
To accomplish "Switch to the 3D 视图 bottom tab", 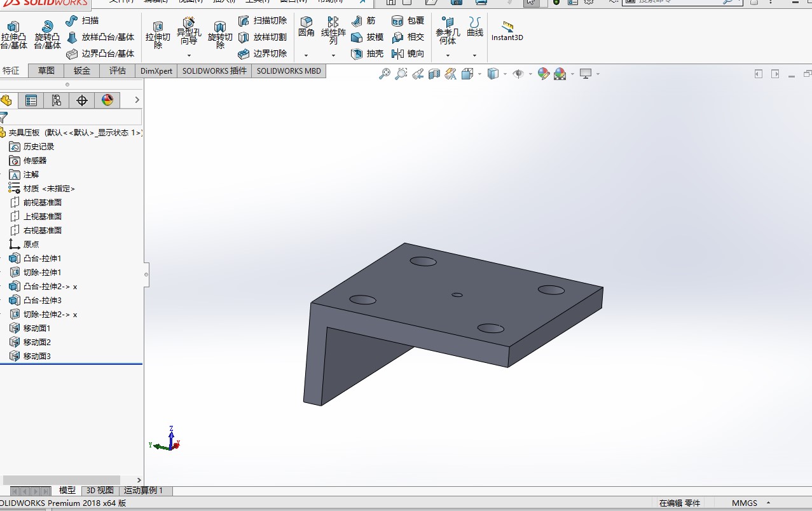I will click(100, 491).
